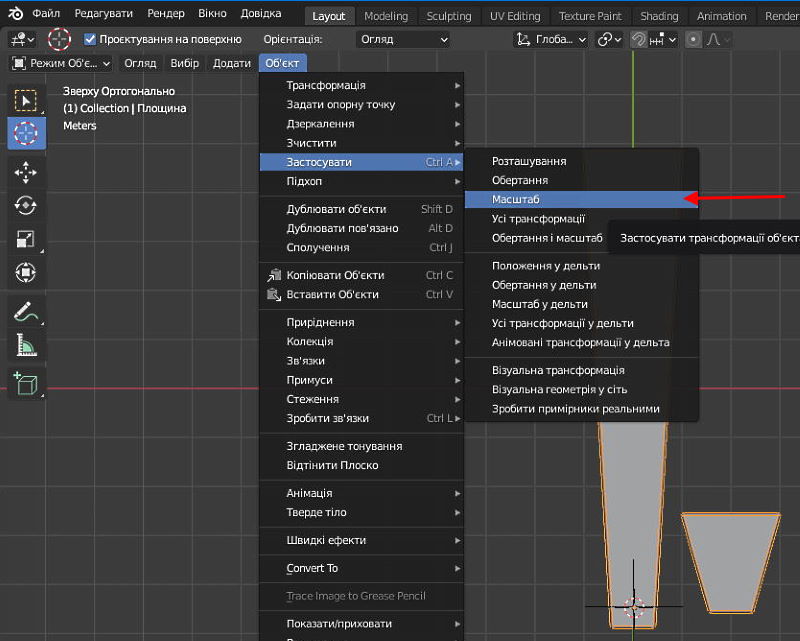Apply Розташування from the submenu
The image size is (800, 641).
pyautogui.click(x=582, y=161)
